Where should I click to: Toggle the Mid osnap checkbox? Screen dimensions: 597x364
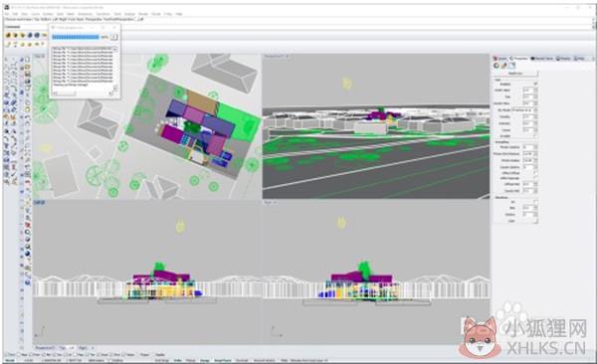click(x=44, y=355)
